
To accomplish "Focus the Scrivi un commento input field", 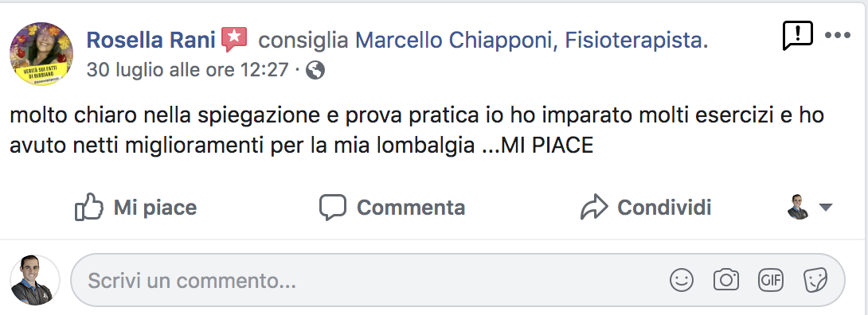I will pyautogui.click(x=457, y=280).
